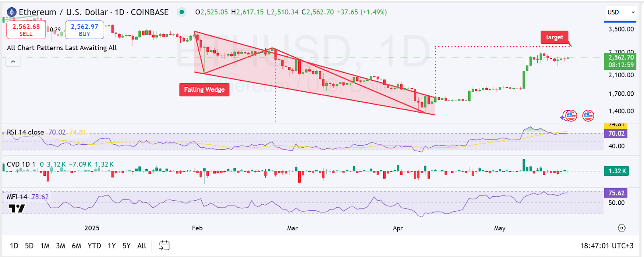This screenshot has width=644, height=257.
Task: Click the 1,400.00 price axis label
Action: pos(621,111)
